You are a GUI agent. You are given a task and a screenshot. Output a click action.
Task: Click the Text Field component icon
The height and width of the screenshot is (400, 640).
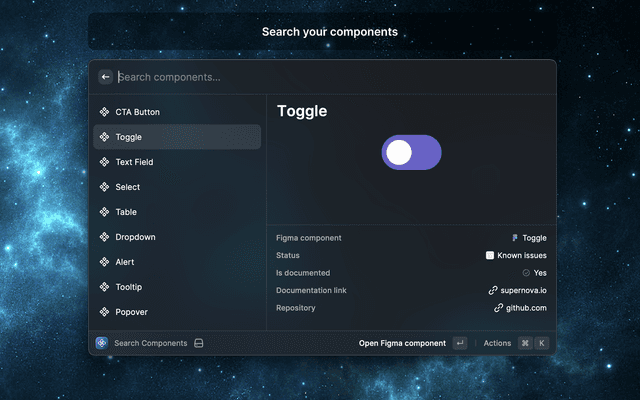pos(105,162)
